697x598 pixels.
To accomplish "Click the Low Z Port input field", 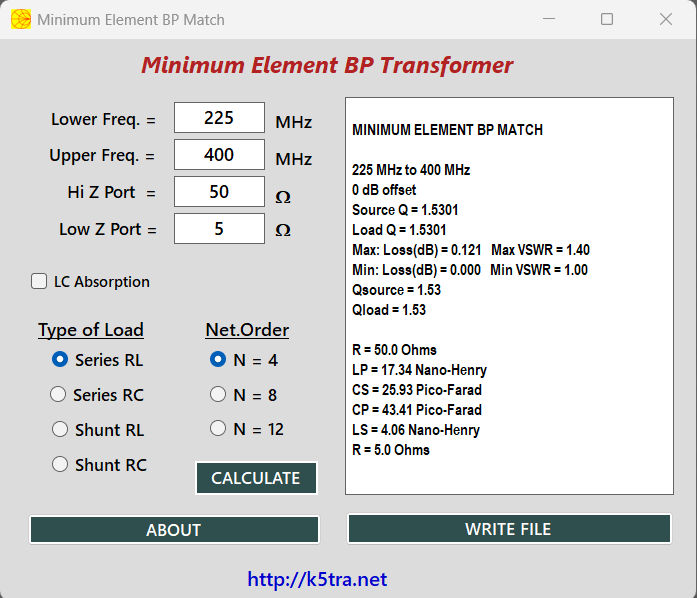I will tap(219, 229).
